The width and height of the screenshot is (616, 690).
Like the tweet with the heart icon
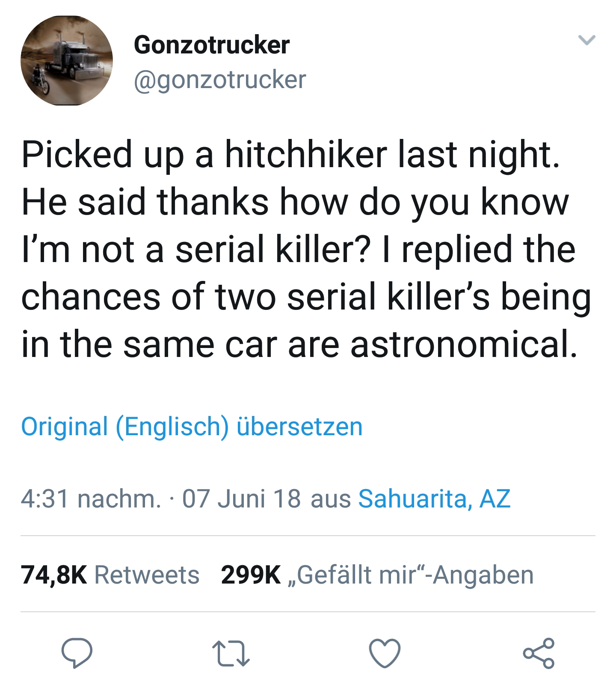point(385,653)
